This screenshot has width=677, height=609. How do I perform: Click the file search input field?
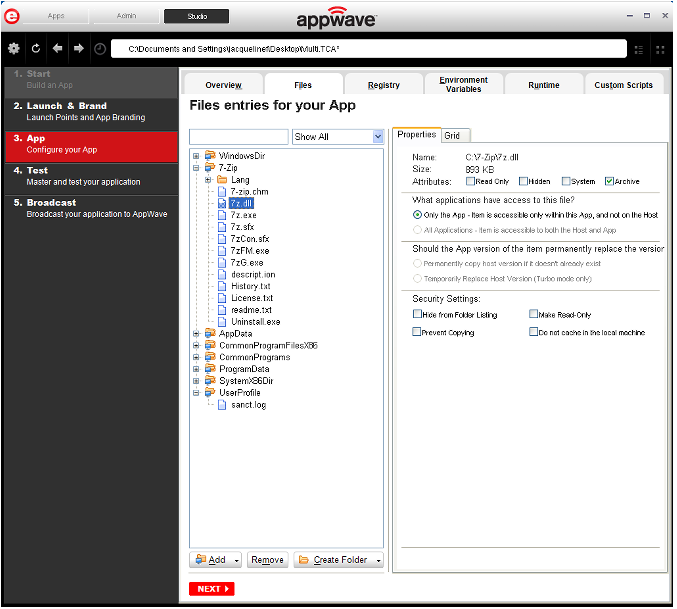239,137
